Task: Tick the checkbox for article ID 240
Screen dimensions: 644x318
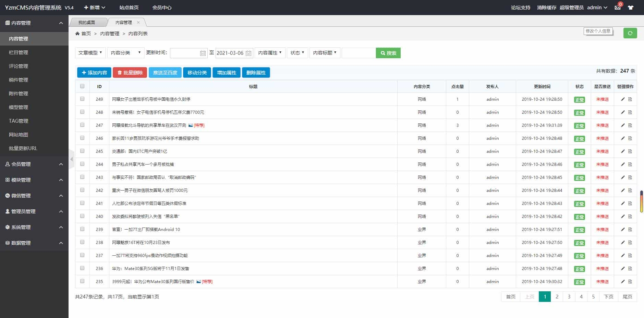Action: [82, 216]
